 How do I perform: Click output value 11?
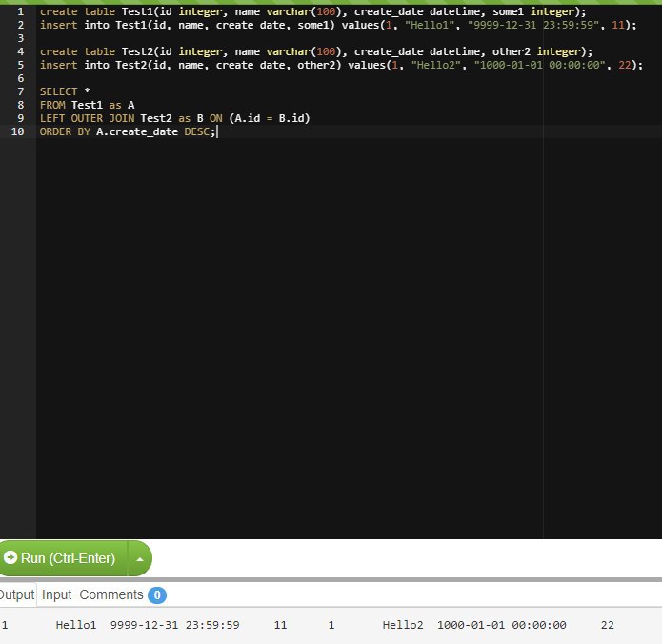click(280, 625)
